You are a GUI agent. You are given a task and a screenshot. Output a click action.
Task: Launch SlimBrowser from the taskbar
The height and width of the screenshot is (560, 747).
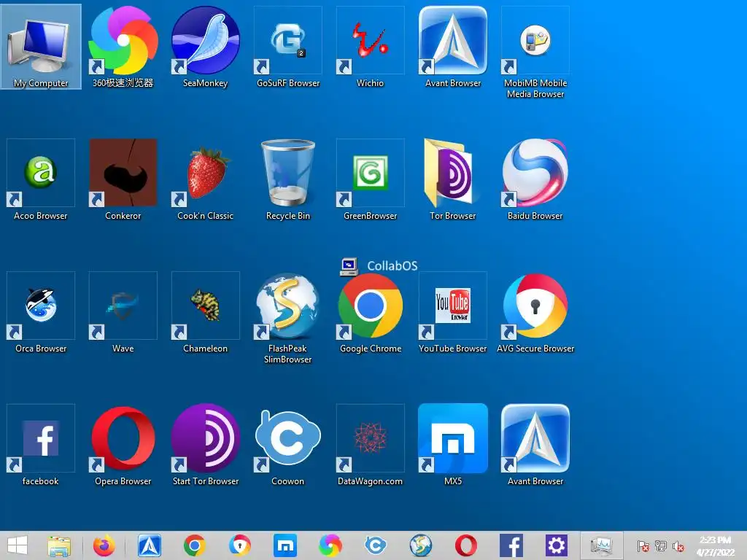pos(421,545)
